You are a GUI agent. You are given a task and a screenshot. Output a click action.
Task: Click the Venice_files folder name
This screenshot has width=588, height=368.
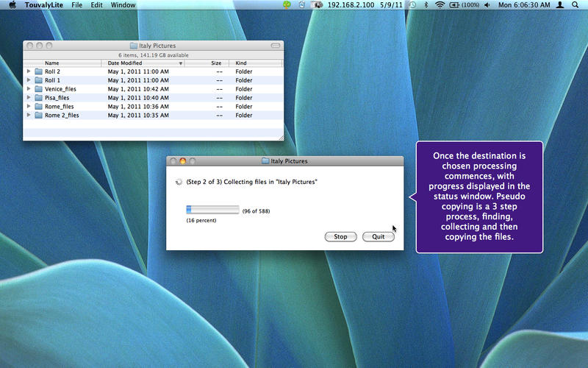tap(60, 89)
